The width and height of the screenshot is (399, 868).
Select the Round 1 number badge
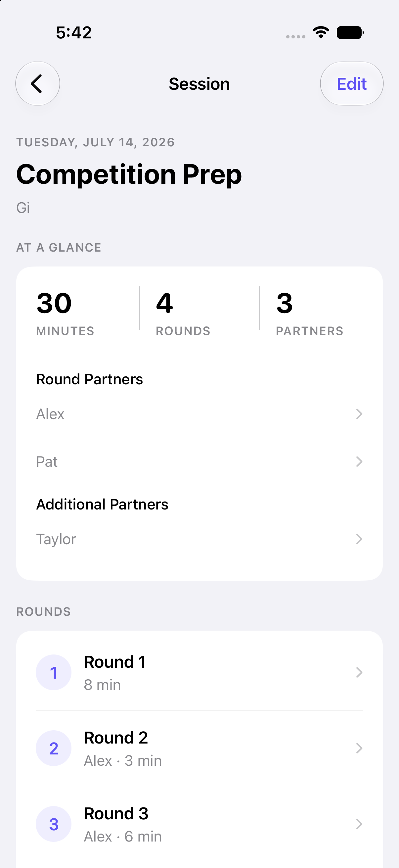[54, 672]
